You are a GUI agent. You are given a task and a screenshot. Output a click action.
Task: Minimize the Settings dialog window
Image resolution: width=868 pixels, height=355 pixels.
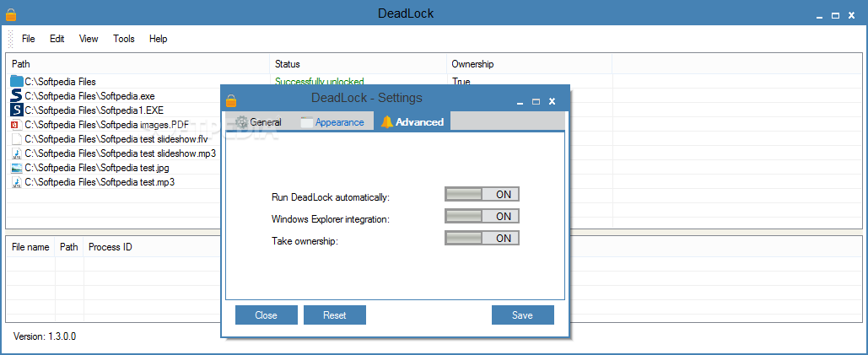click(x=520, y=102)
